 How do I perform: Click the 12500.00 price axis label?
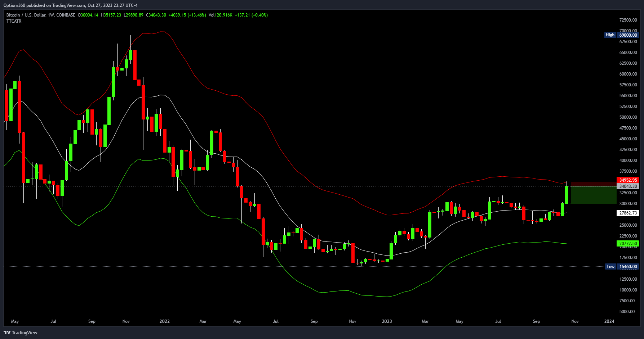click(x=628, y=279)
